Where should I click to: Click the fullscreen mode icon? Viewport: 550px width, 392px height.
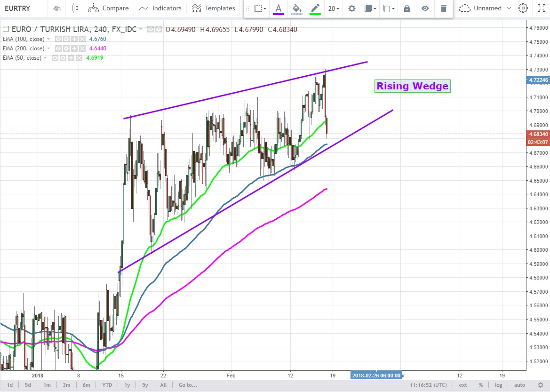541,8
